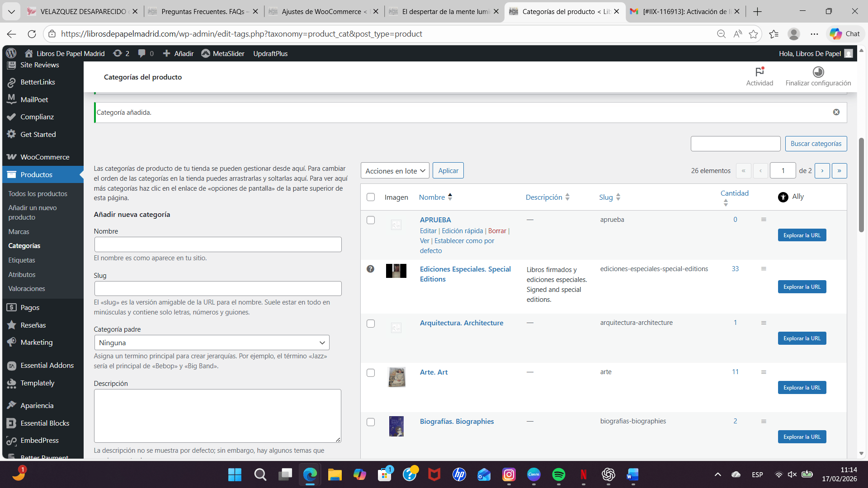Click the updates icon in the admin bar
This screenshot has height=488, width=868.
(x=118, y=53)
